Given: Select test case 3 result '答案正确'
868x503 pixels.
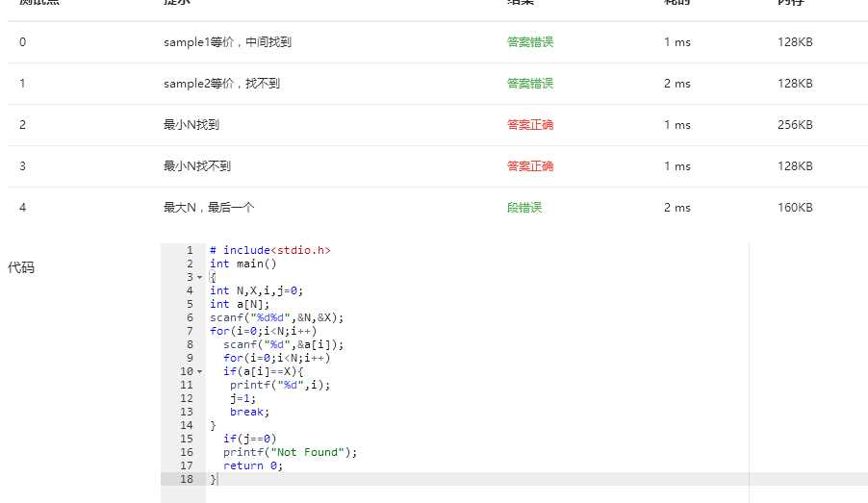Looking at the screenshot, I should [530, 166].
